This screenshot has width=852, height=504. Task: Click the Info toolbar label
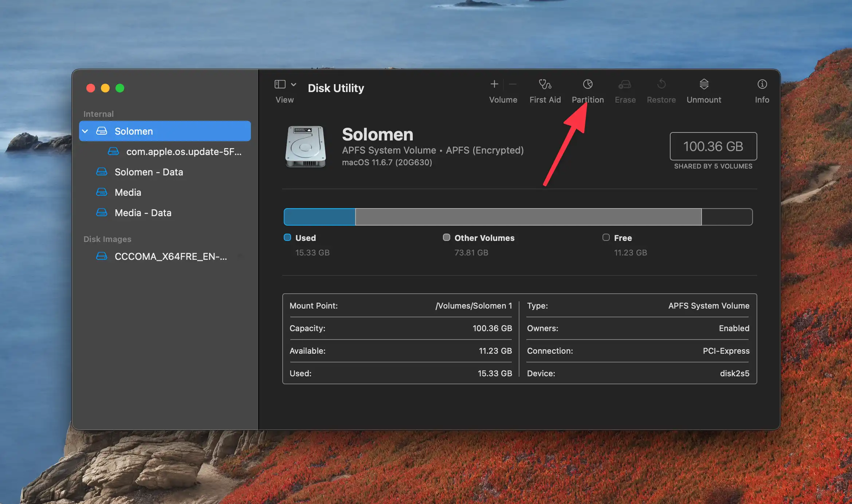pos(762,100)
